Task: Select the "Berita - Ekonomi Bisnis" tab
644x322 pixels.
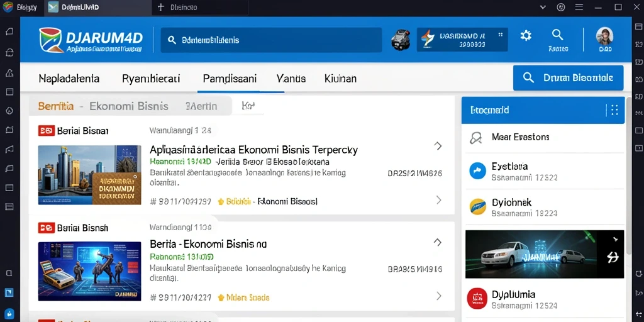Action: click(x=103, y=106)
